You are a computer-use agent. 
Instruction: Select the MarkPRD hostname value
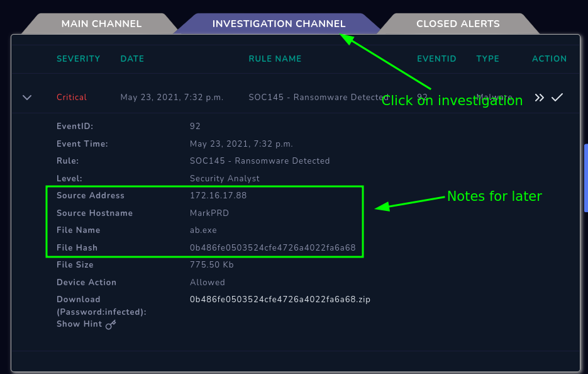209,213
